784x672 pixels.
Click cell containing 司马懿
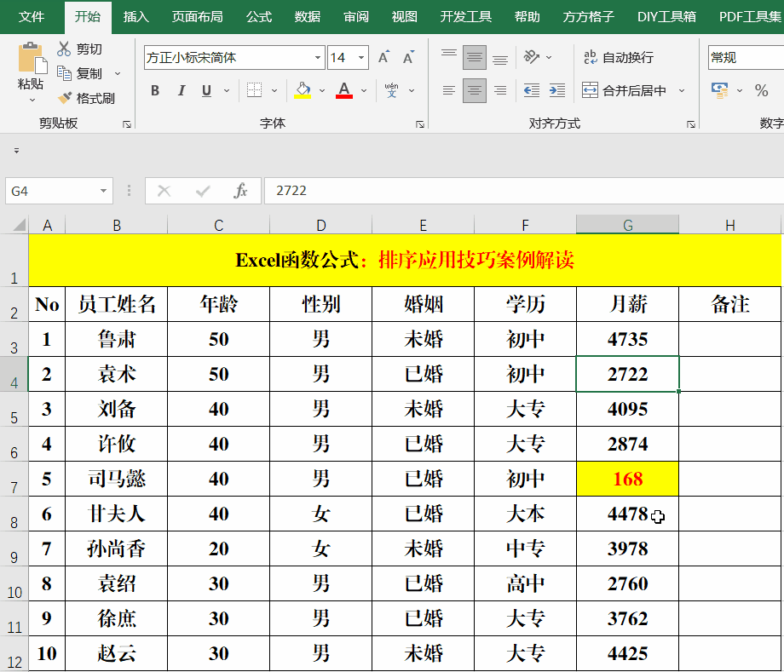coord(117,479)
